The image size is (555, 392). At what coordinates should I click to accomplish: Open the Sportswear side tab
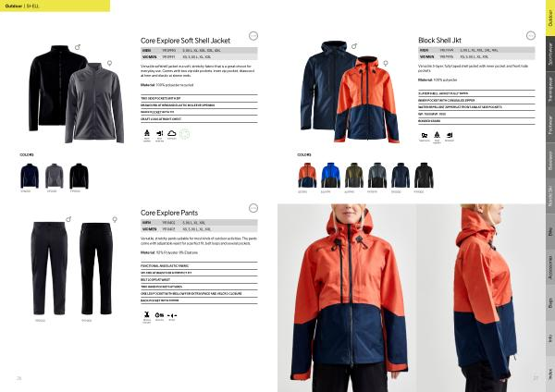coord(550,54)
